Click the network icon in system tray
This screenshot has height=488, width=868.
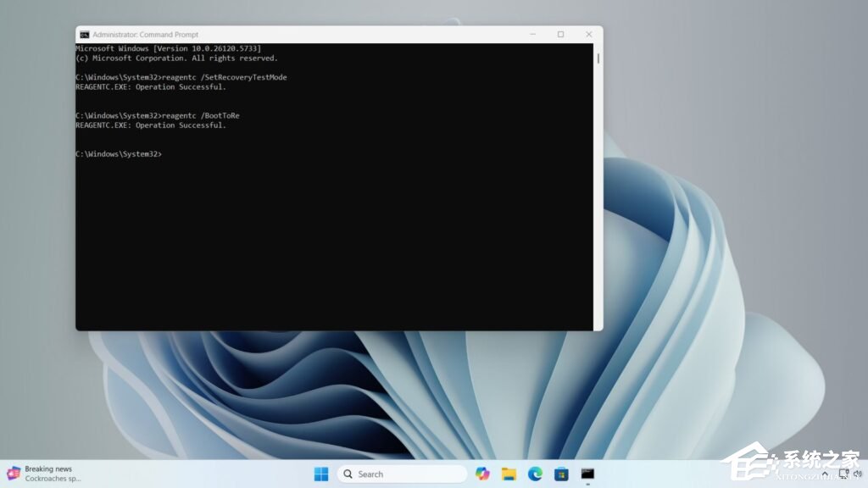843,474
